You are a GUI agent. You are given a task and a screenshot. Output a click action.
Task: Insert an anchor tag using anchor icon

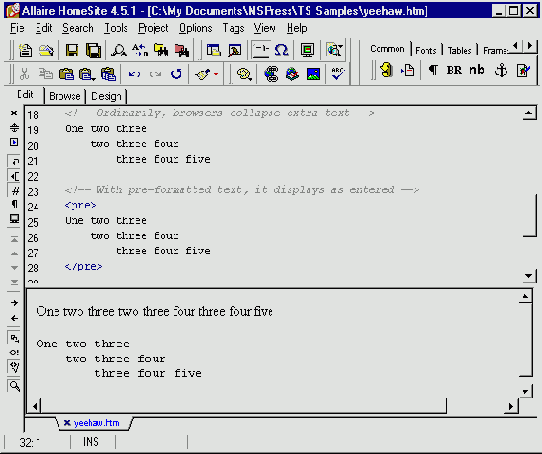pos(501,70)
